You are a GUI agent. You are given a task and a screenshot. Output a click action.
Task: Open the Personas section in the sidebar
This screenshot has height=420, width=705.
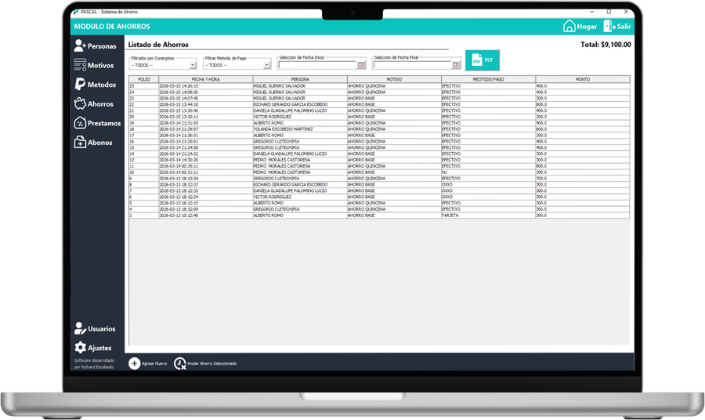coord(95,46)
